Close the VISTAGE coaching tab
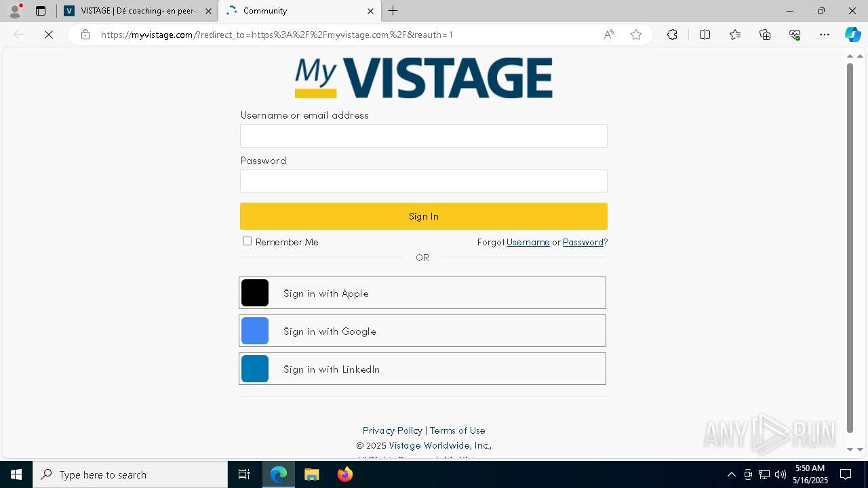This screenshot has width=868, height=488. point(208,11)
